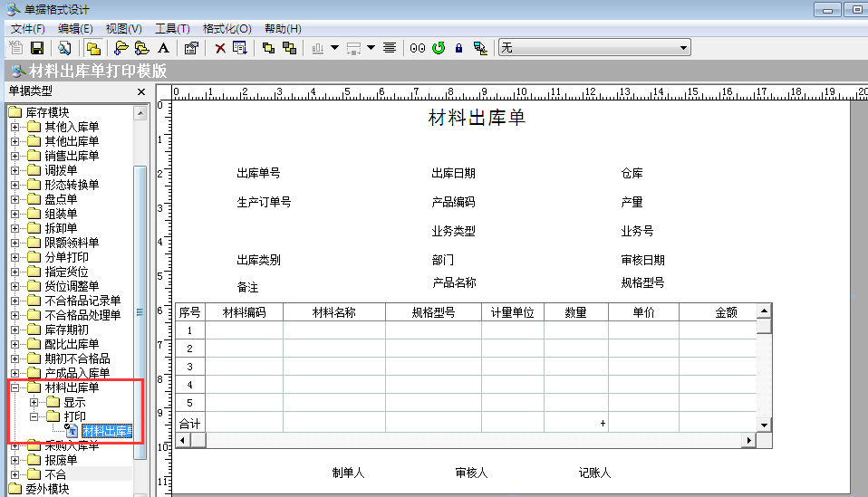Expand the 销售出库单 tree node
The height and width of the screenshot is (497, 868).
[x=14, y=156]
